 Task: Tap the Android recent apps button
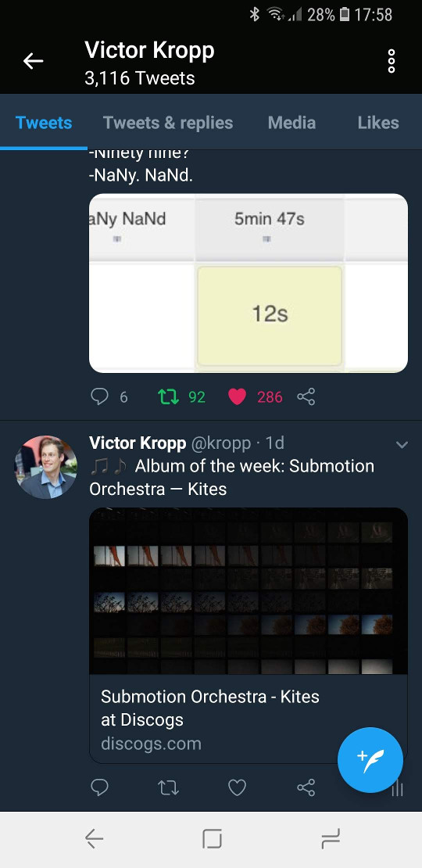[x=331, y=839]
